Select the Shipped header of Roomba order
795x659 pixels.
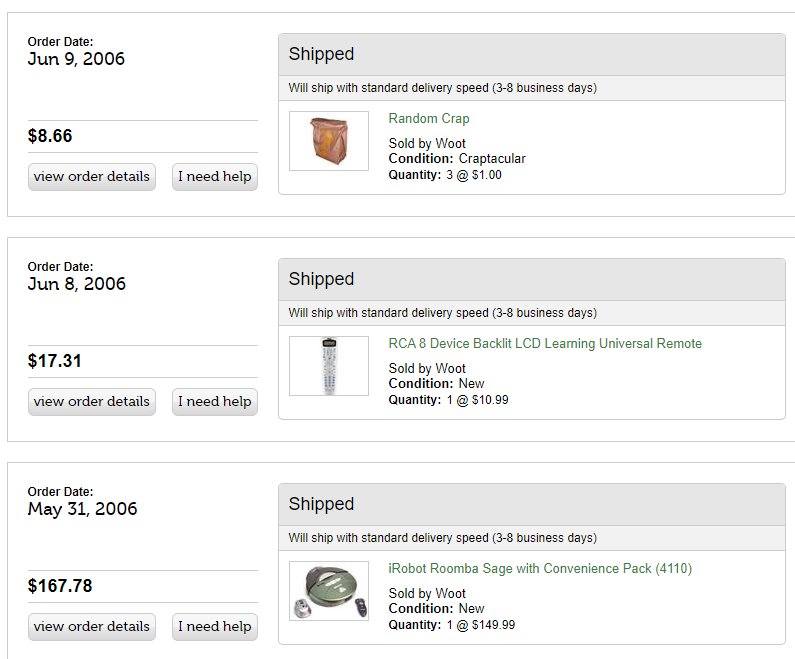point(532,505)
